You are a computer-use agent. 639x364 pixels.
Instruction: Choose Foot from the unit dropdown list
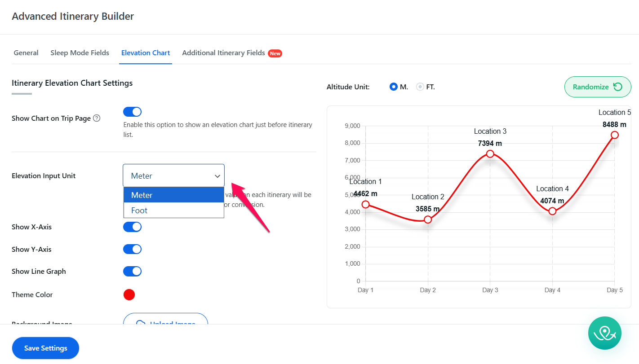point(173,211)
